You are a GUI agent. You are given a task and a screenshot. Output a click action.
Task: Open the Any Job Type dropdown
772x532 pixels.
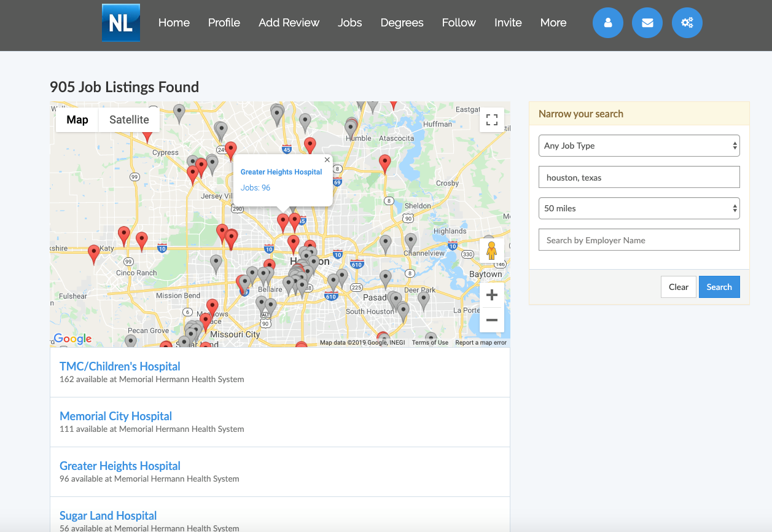(639, 146)
